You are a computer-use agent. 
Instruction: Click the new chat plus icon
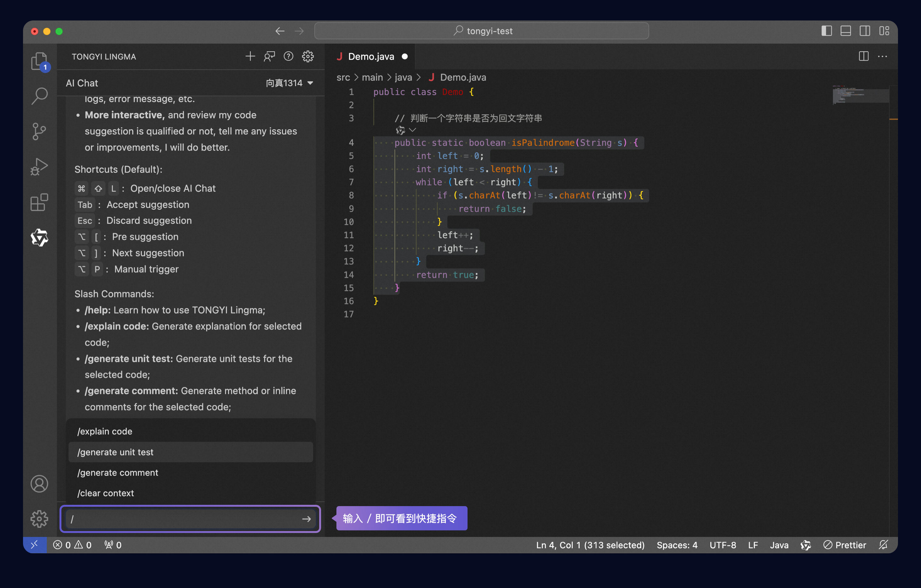[250, 57]
